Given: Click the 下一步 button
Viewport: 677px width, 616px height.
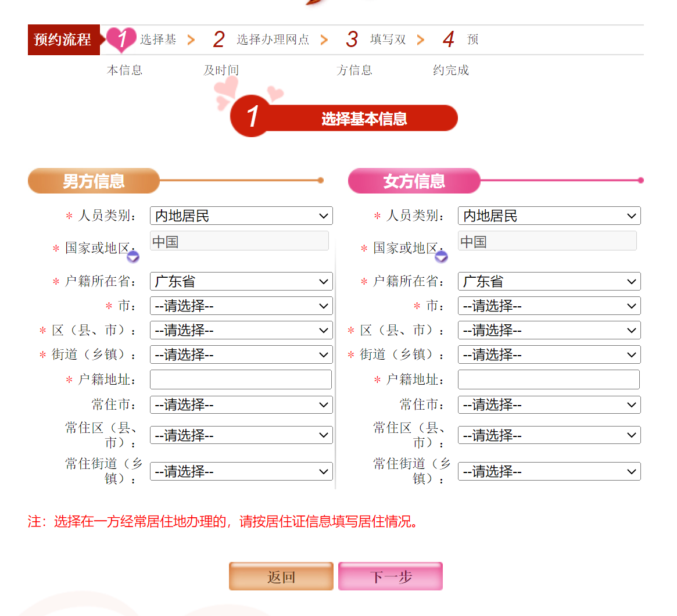Looking at the screenshot, I should coord(391,576).
